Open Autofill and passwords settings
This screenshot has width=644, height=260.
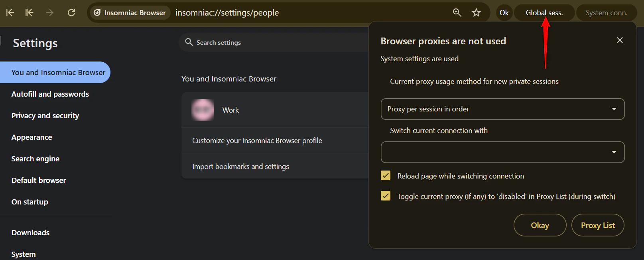click(x=50, y=94)
